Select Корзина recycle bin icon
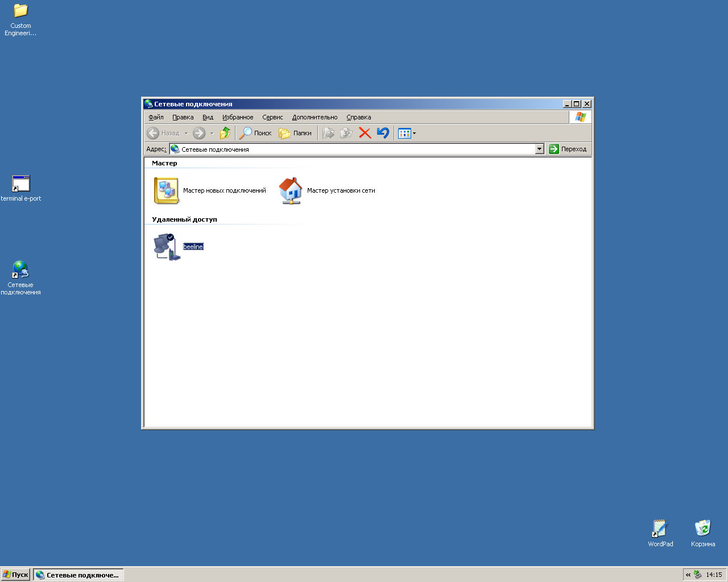Screen dimensions: 728x582 [x=703, y=533]
